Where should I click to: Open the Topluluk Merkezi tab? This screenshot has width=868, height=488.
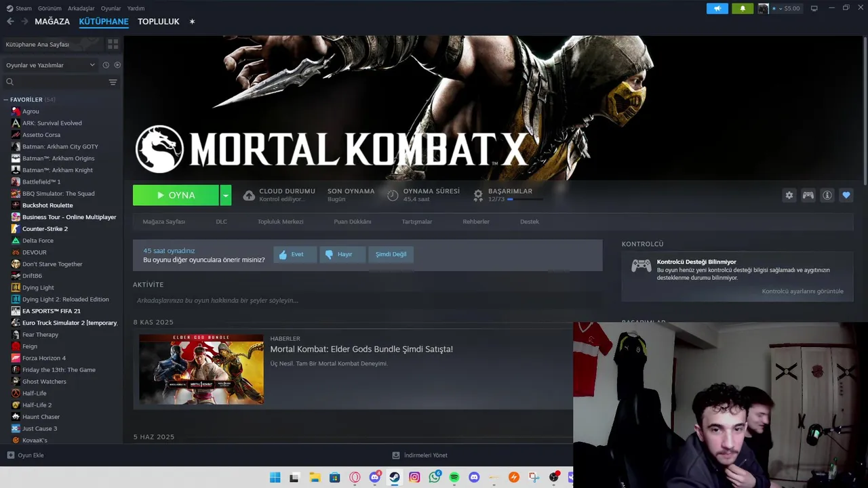coord(280,222)
